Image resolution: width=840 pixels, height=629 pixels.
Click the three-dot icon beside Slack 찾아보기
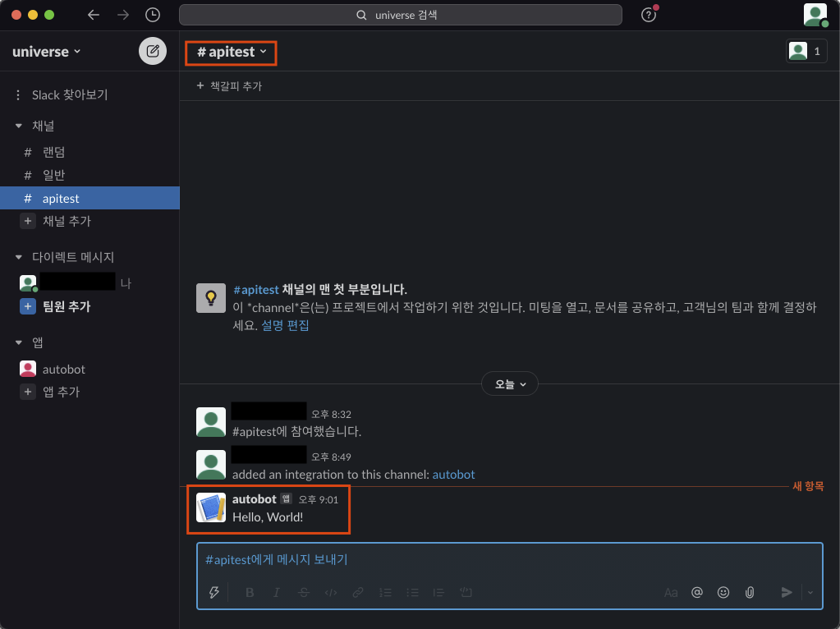point(18,94)
